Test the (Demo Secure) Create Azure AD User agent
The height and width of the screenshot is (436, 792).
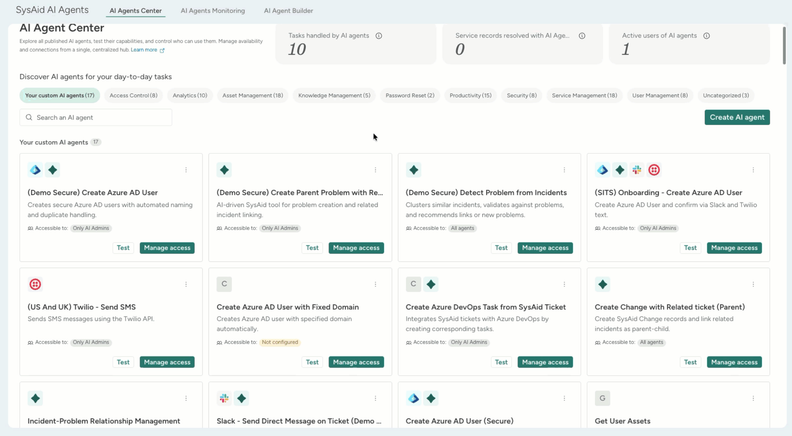(x=123, y=248)
